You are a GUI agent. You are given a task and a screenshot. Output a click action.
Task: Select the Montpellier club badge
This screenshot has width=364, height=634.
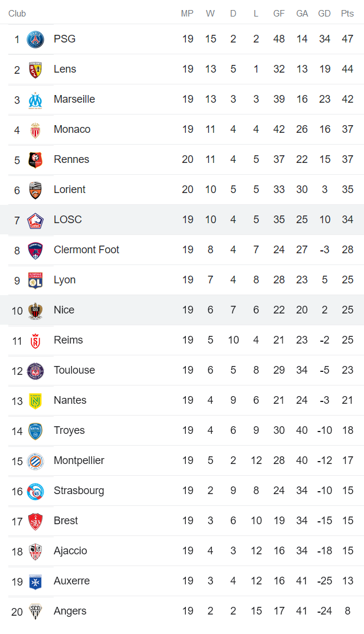[35, 461]
